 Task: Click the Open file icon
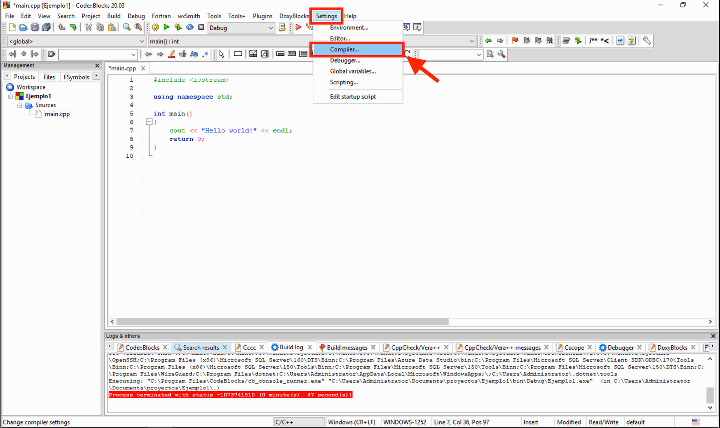23,28
